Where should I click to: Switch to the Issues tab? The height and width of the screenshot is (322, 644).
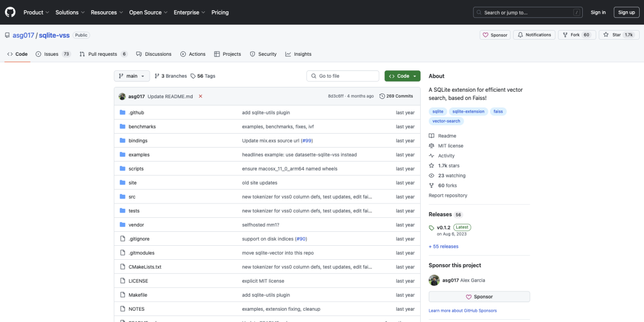coord(53,54)
